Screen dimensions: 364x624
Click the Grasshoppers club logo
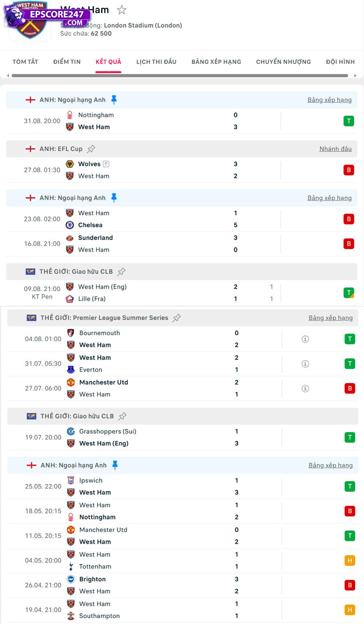71,432
